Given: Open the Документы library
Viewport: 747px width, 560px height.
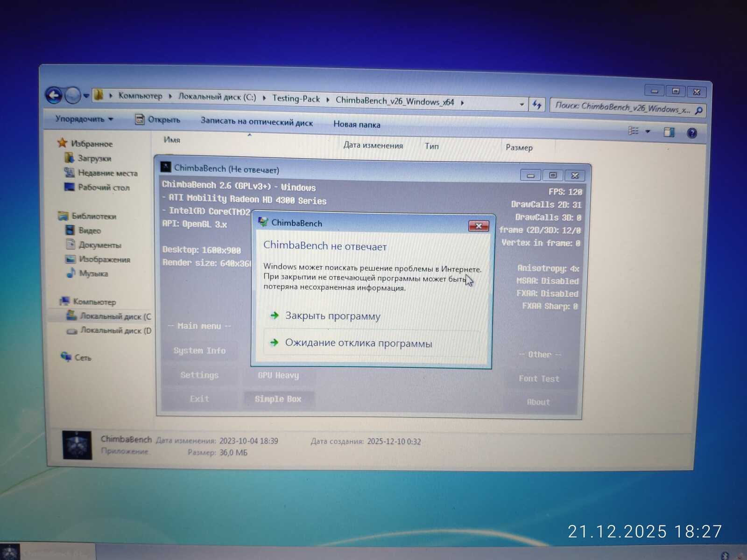Looking at the screenshot, I should (x=94, y=245).
